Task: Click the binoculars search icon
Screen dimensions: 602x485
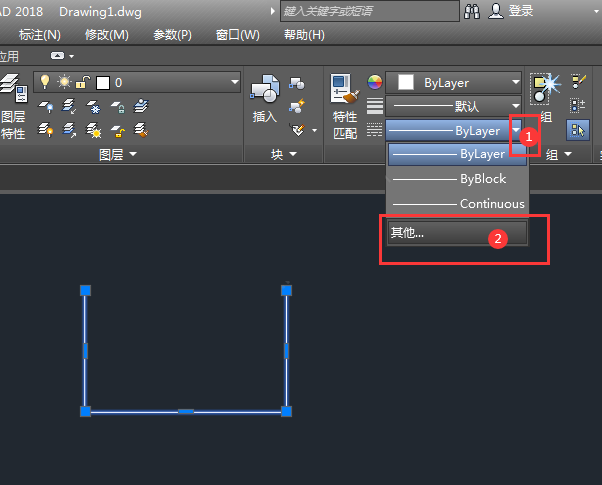Action: click(x=472, y=11)
